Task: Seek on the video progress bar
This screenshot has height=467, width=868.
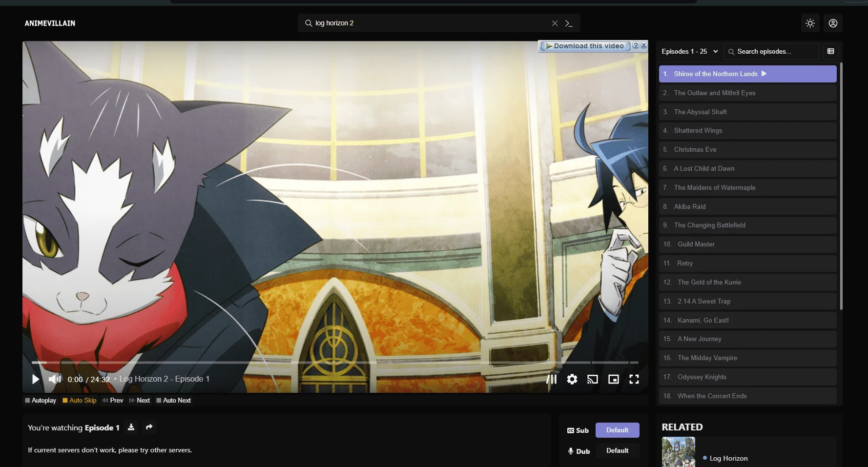Action: coord(335,363)
